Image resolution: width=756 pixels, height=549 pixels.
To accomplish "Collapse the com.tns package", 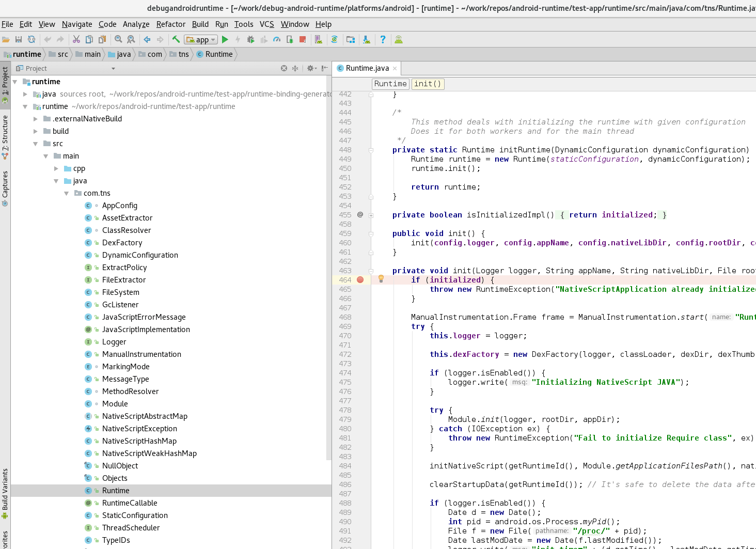I will point(66,193).
